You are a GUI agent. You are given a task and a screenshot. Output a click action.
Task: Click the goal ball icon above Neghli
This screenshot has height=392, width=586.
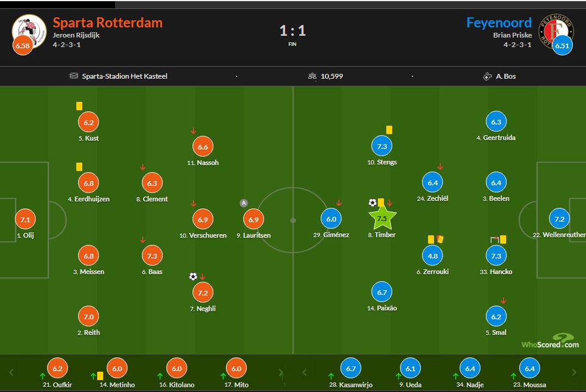coord(193,276)
